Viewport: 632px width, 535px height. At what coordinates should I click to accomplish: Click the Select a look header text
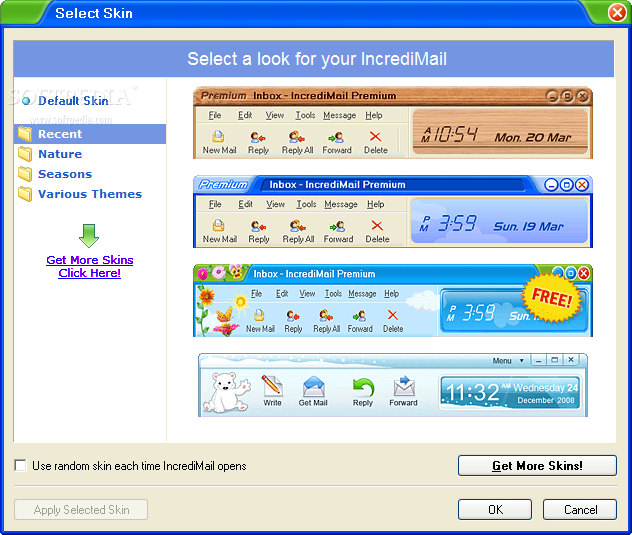click(x=317, y=59)
